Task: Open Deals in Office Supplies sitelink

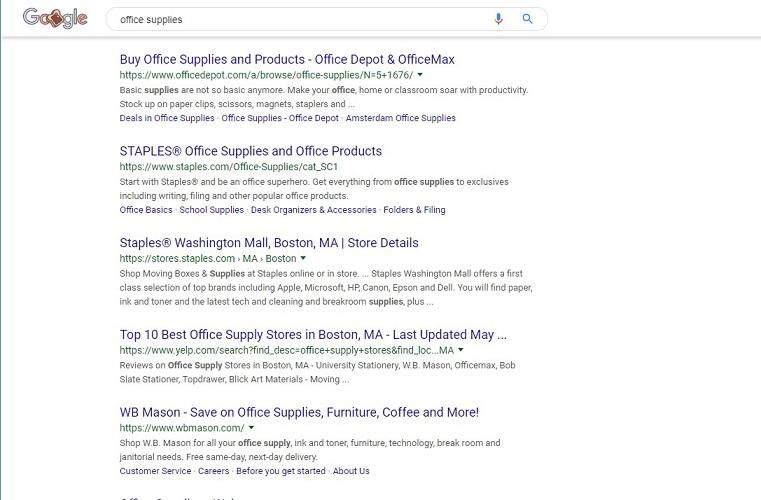Action: (167, 118)
